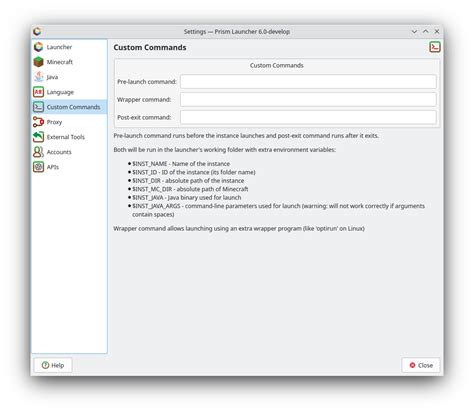Open the External Tools label

(66, 137)
